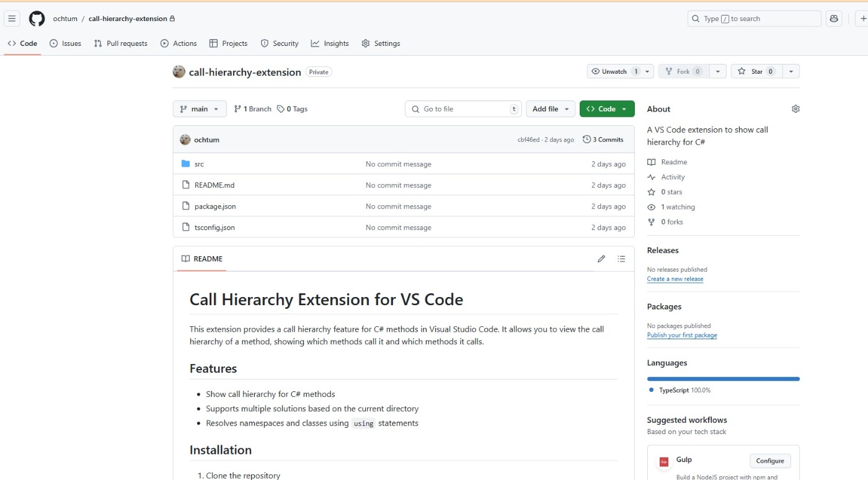Open the hamburger navigation menu

pyautogui.click(x=12, y=19)
